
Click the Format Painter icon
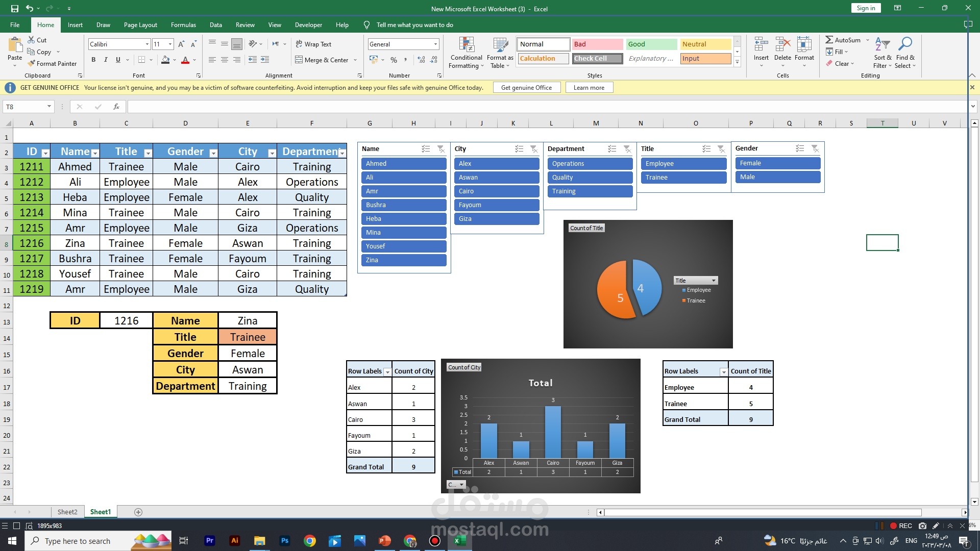point(32,63)
